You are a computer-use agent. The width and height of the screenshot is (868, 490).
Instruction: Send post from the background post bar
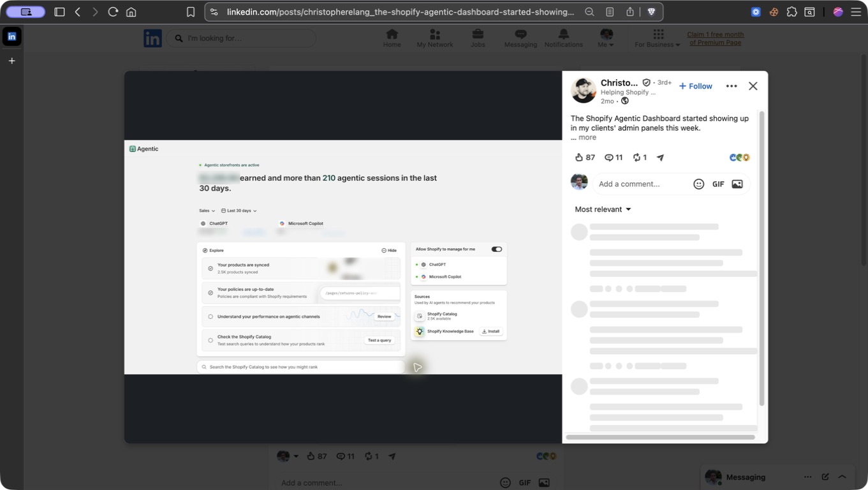point(392,456)
